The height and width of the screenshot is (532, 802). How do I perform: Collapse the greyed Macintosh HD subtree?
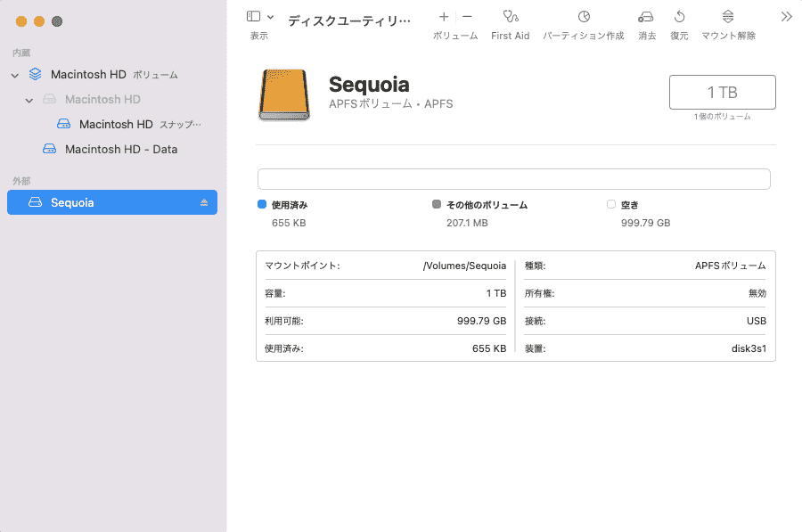(x=29, y=101)
